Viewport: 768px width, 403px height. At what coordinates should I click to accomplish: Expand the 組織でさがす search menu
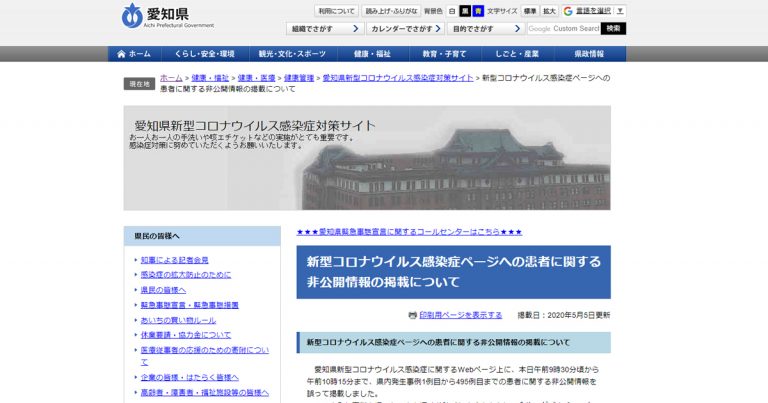[325, 29]
